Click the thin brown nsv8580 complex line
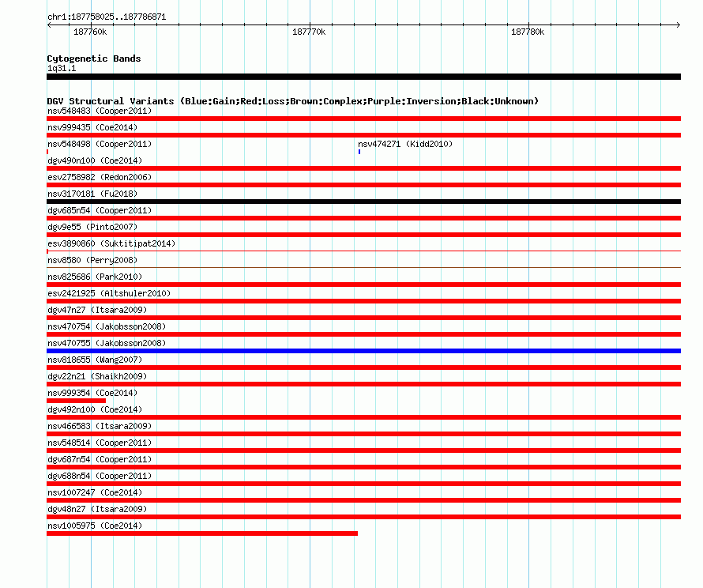 [x=363, y=268]
